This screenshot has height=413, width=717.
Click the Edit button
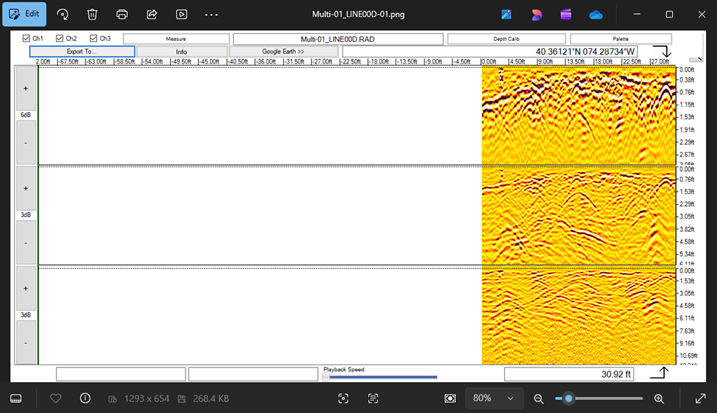click(x=24, y=15)
